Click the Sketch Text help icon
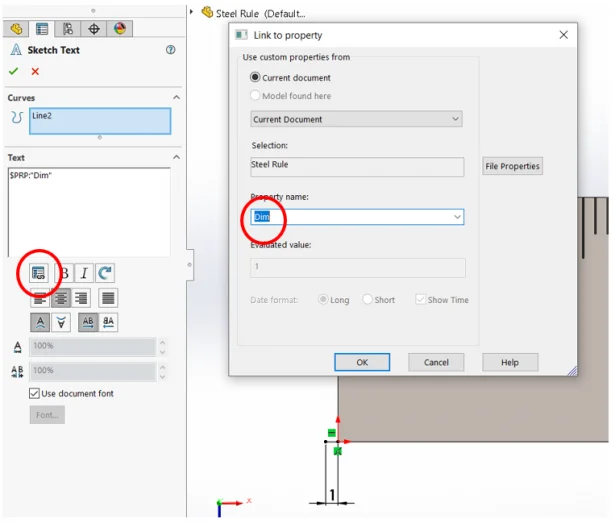Image resolution: width=615 pixels, height=523 pixels. (x=170, y=50)
